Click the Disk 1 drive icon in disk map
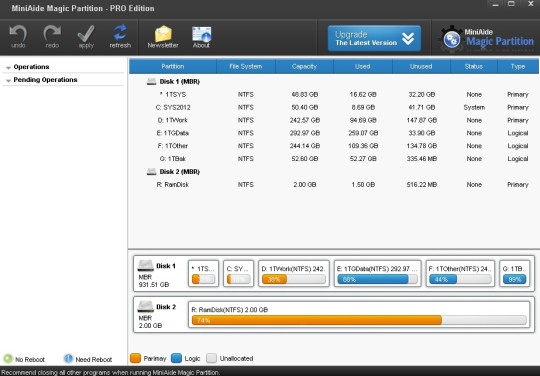 pyautogui.click(x=145, y=265)
